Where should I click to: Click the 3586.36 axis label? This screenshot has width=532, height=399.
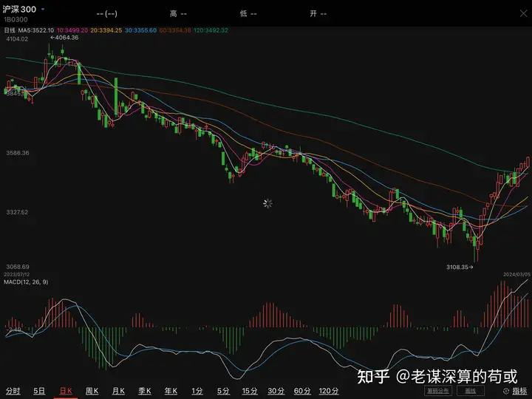[x=18, y=153]
